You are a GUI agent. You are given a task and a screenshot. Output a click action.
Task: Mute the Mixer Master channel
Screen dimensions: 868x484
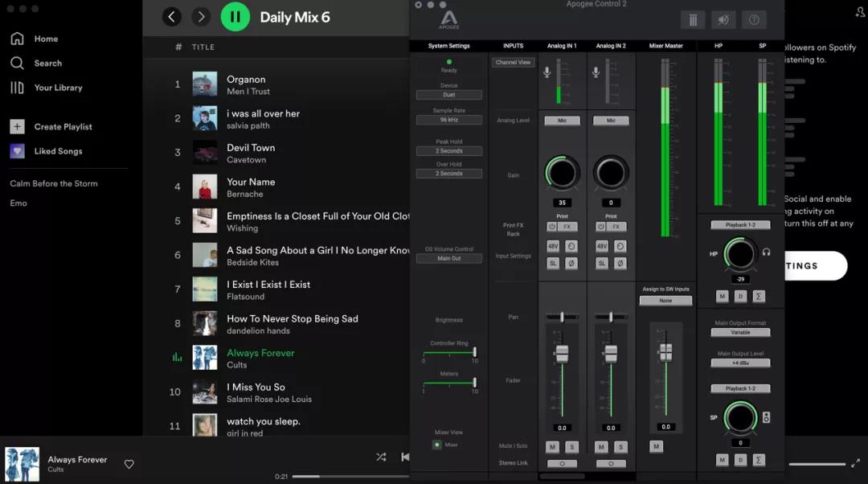coord(656,446)
